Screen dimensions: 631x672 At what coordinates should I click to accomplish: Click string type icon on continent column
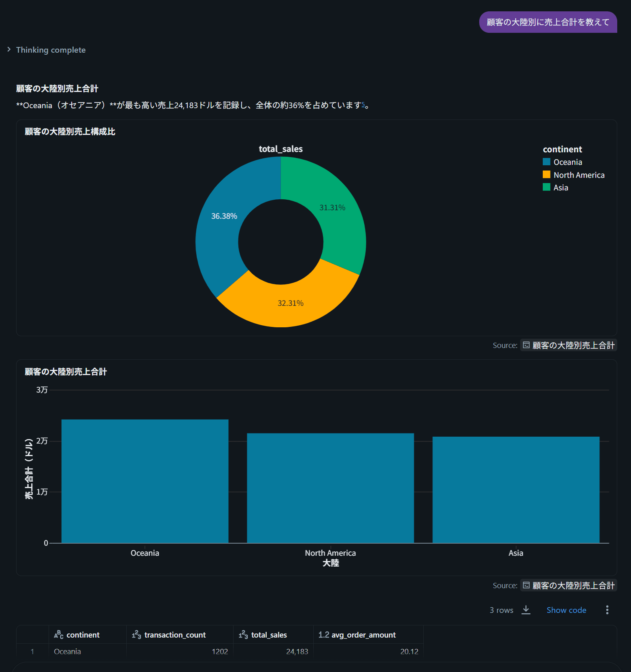point(59,635)
